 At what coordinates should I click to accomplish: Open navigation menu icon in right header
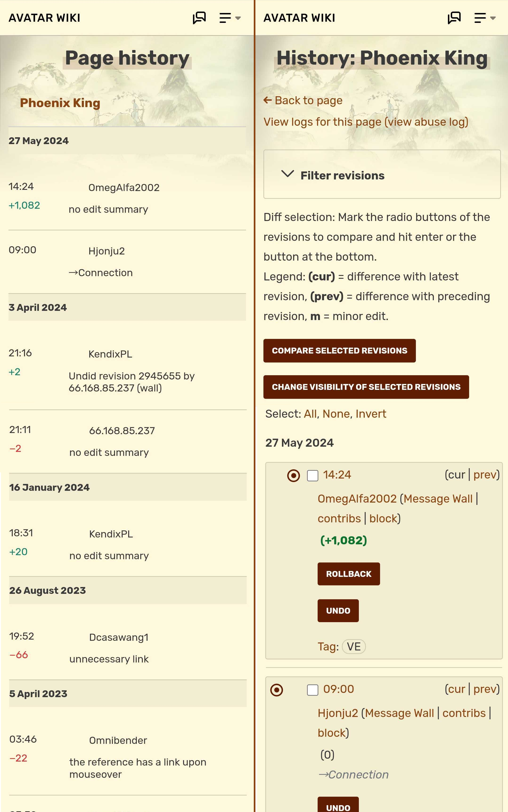coord(485,18)
